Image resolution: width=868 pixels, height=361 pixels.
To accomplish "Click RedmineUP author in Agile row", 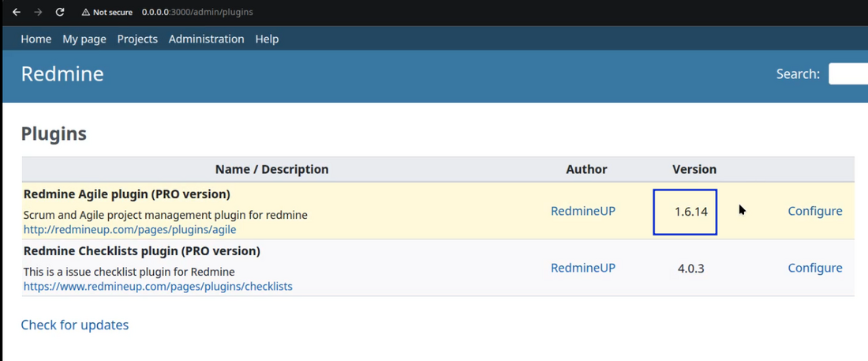I will (x=583, y=211).
